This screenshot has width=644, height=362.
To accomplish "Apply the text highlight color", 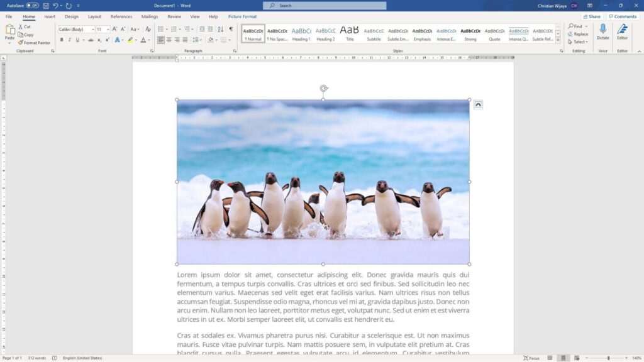I will [x=130, y=40].
